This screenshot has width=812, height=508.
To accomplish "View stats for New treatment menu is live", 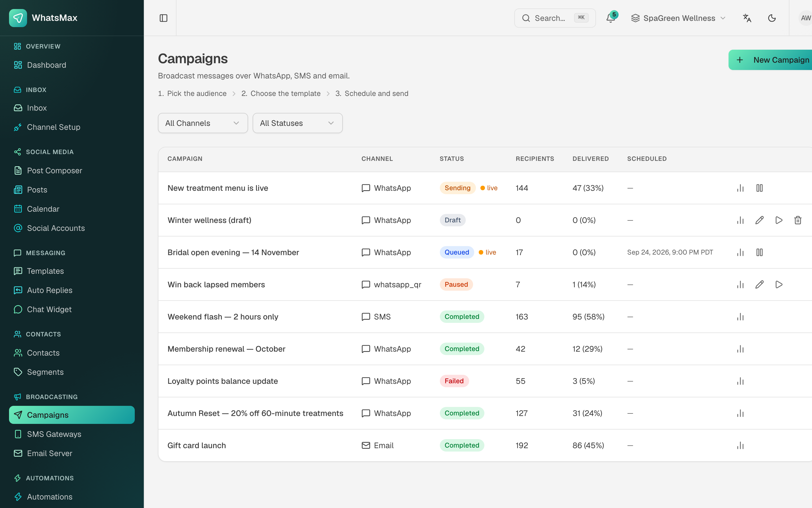I will [740, 188].
